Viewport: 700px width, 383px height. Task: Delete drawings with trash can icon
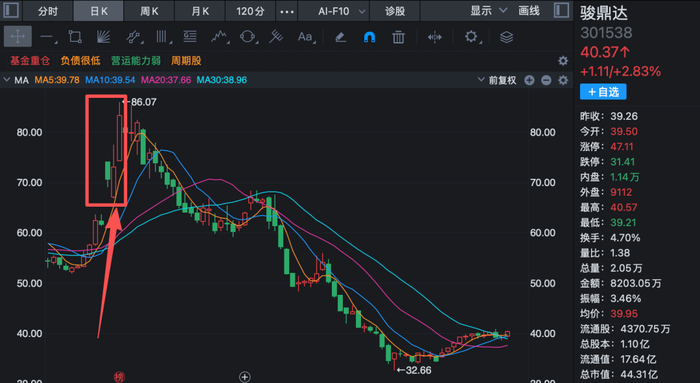398,37
